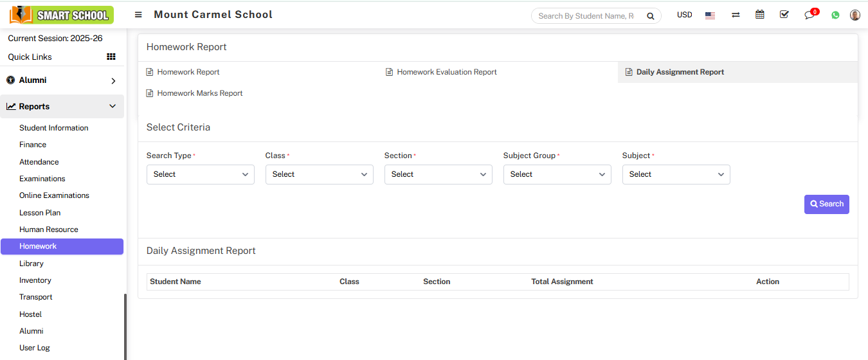Switch to Homework Evaluation Report tab

click(x=446, y=72)
